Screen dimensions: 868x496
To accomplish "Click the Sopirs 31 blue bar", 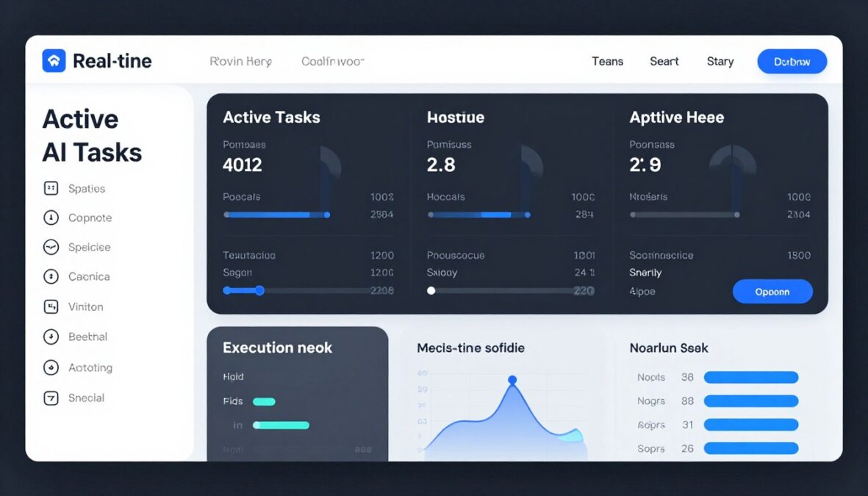I will 751,425.
